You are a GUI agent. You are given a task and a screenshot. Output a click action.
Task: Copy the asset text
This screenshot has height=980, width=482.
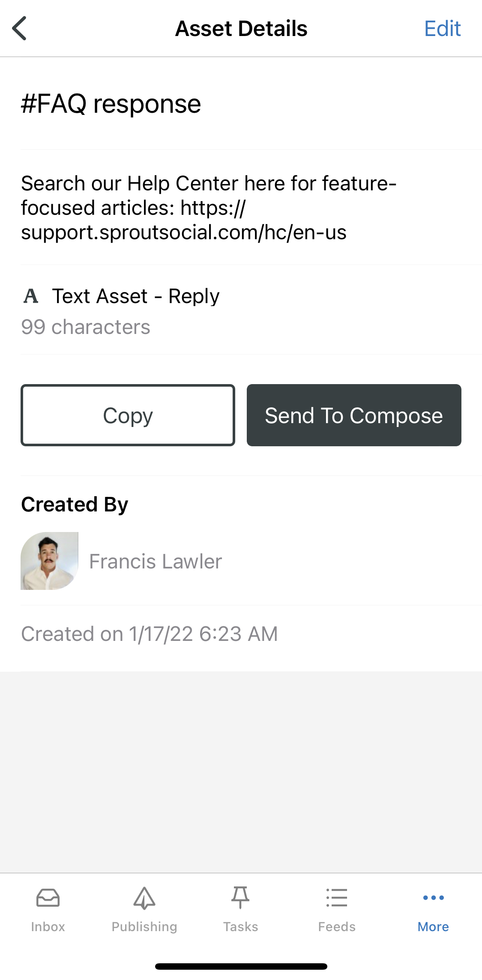tap(128, 415)
